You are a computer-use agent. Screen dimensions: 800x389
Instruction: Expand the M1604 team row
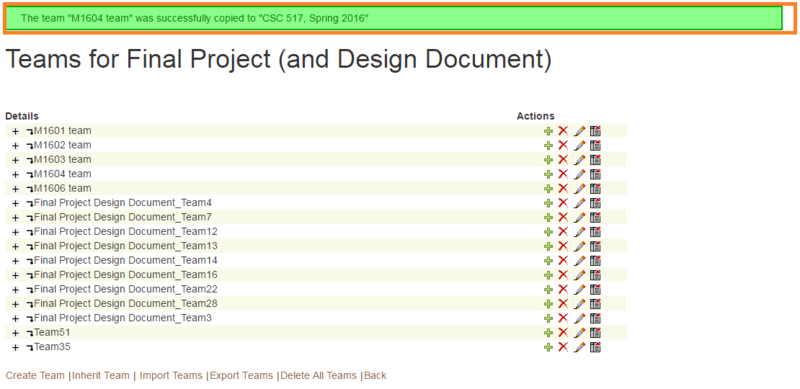tap(15, 175)
